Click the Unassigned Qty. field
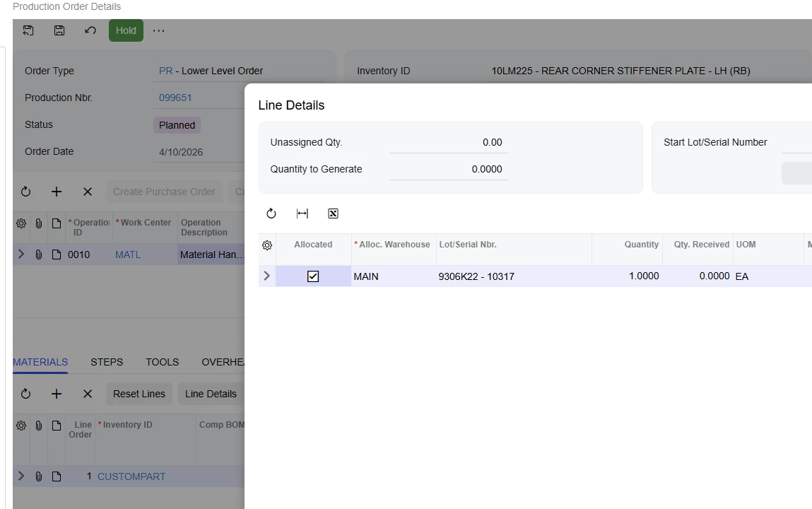The width and height of the screenshot is (812, 509). 449,142
